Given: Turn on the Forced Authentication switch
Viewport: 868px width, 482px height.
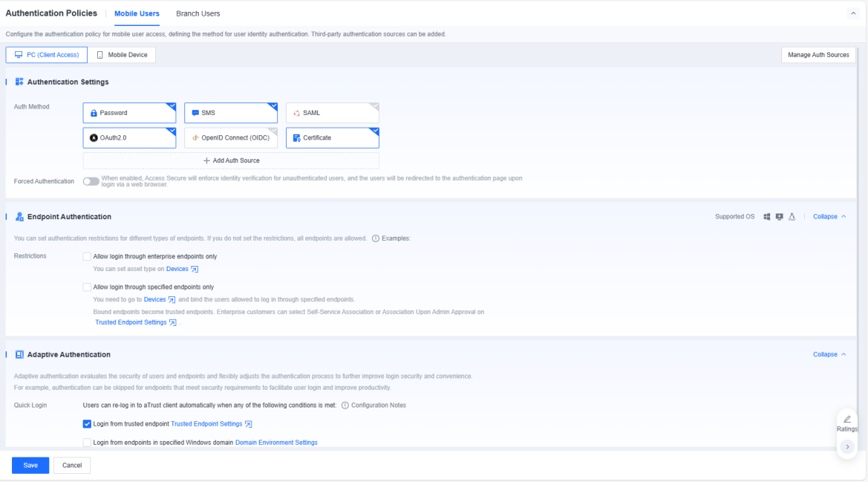Looking at the screenshot, I should [91, 181].
